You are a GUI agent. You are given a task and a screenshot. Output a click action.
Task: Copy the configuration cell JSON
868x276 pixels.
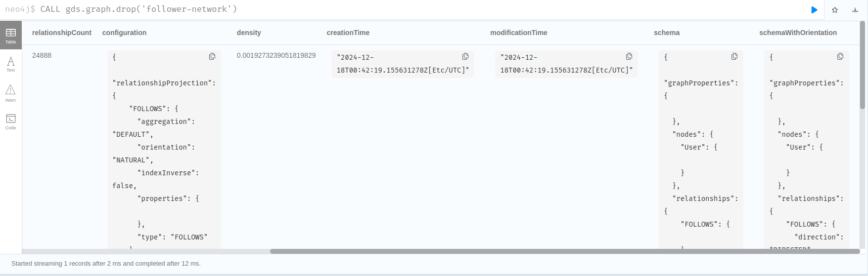[212, 57]
